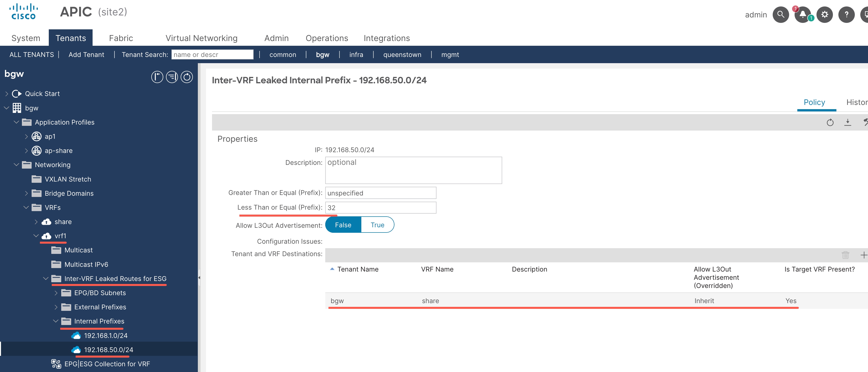Sort by Tenant Name column header

tap(358, 269)
